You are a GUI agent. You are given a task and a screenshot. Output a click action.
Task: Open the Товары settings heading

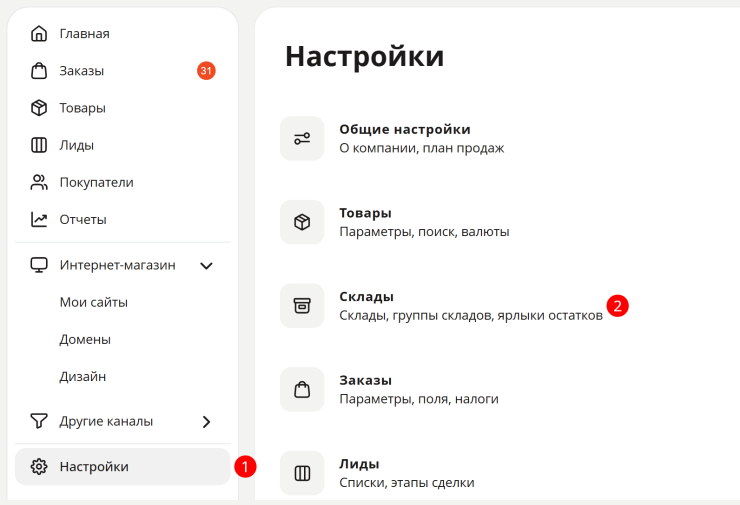pyautogui.click(x=365, y=213)
